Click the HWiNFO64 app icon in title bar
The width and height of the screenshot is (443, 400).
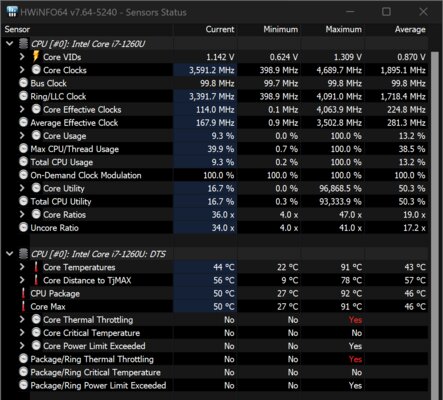click(12, 11)
